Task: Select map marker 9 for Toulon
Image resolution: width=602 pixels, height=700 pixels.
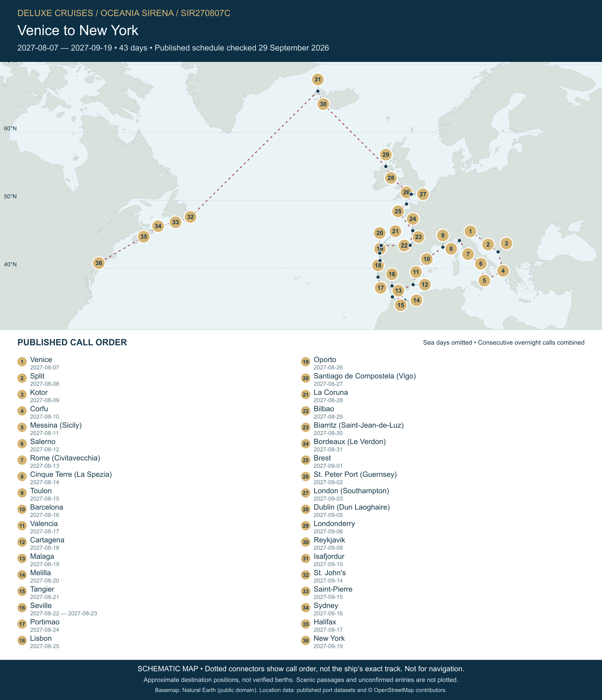Action: [442, 236]
